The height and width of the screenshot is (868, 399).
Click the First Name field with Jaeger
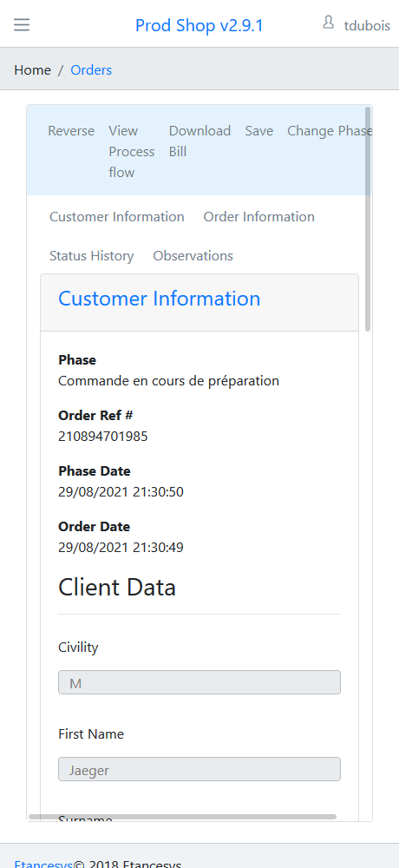[x=199, y=769]
